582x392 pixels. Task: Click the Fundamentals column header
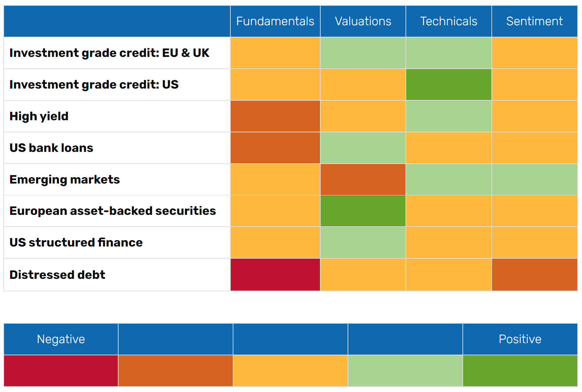coord(275,21)
